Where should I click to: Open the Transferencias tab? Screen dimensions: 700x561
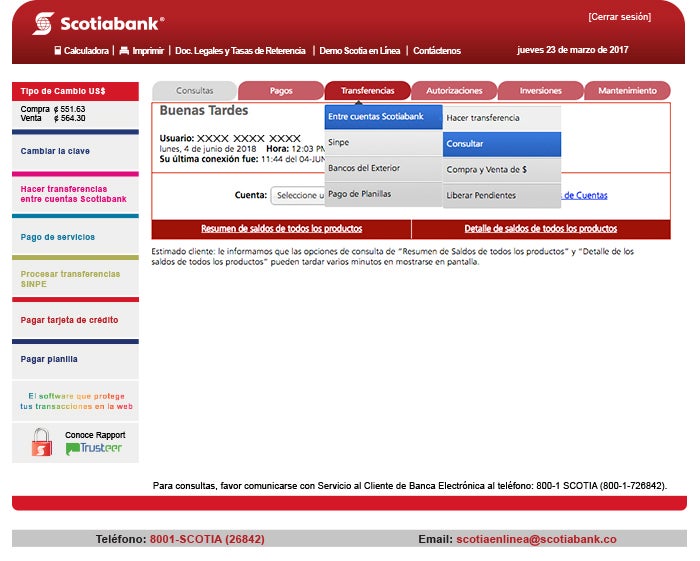pyautogui.click(x=368, y=91)
